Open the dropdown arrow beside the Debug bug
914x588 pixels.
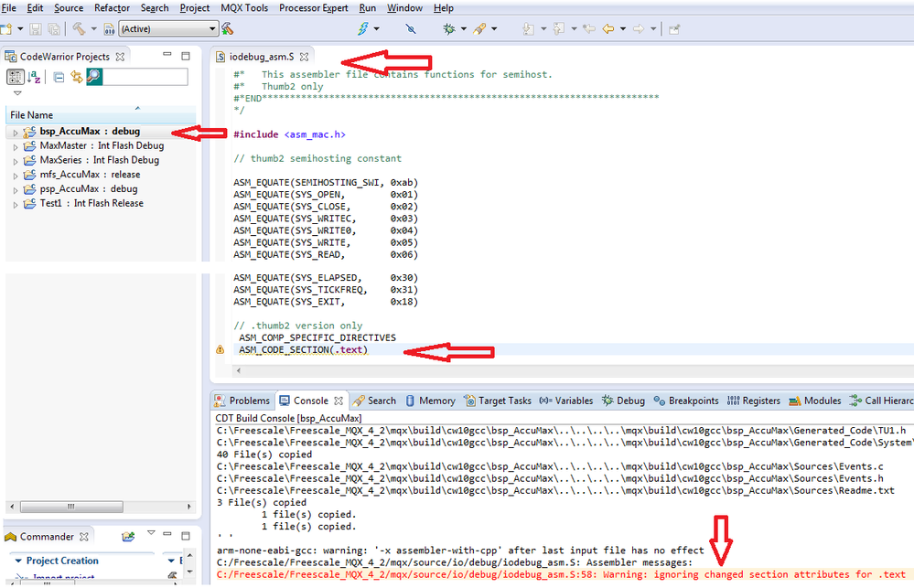point(464,28)
